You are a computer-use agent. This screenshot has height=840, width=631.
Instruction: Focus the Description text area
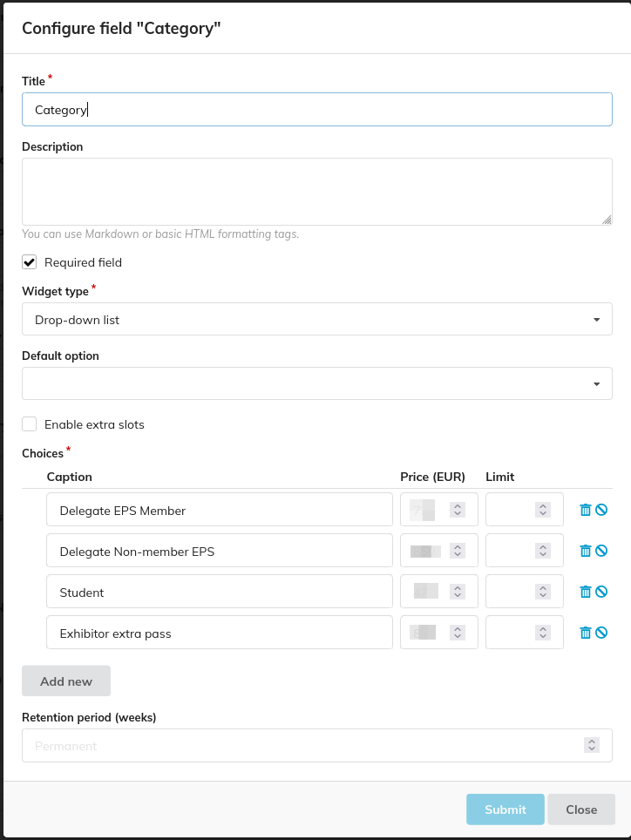point(316,192)
